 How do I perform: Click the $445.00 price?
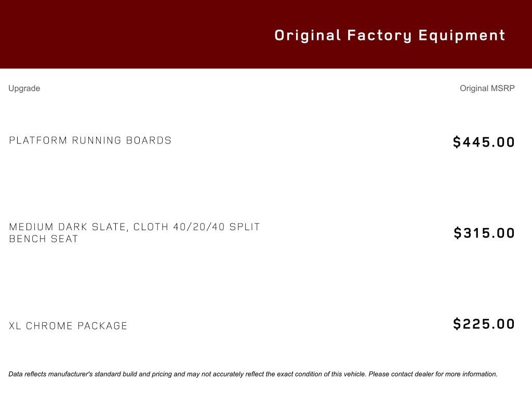coord(484,142)
